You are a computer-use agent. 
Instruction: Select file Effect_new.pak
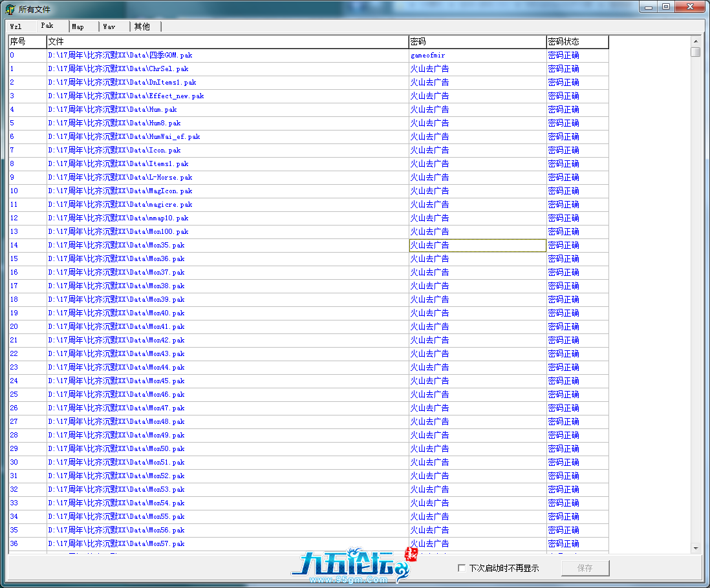coord(228,96)
